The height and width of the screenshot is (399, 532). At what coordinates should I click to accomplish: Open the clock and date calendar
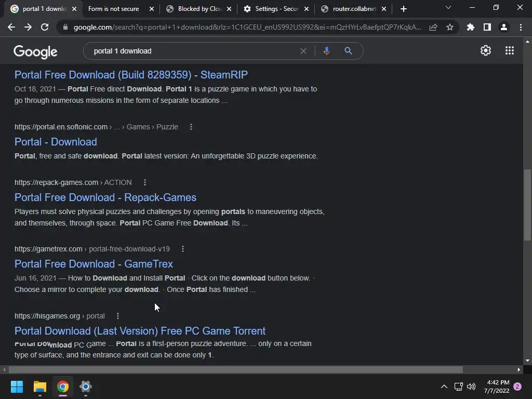497,387
